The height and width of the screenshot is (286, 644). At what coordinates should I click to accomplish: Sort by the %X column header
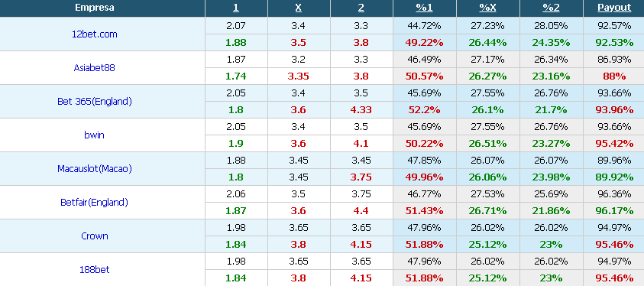coord(487,8)
